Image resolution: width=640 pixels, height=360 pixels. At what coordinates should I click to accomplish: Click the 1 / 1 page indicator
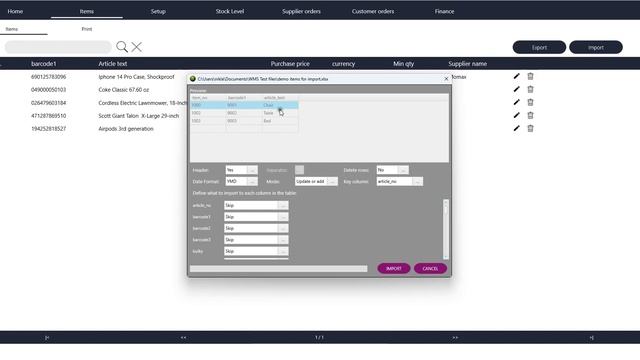tap(319, 338)
